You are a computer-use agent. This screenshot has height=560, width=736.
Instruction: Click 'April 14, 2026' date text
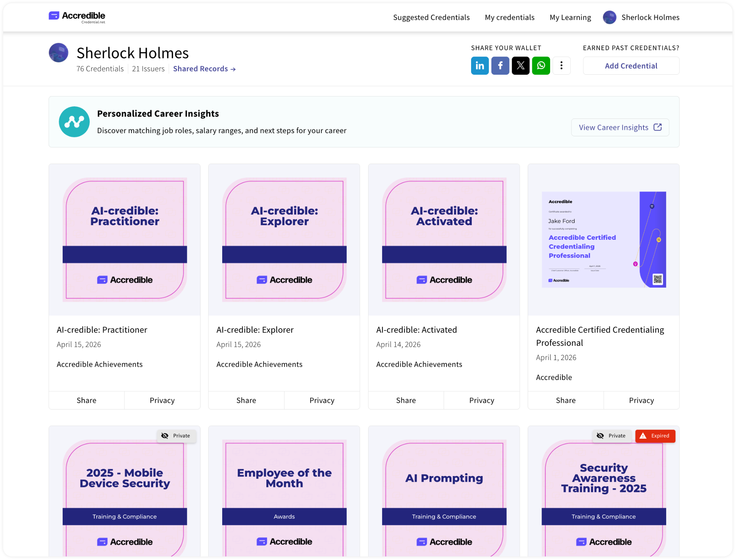(398, 344)
